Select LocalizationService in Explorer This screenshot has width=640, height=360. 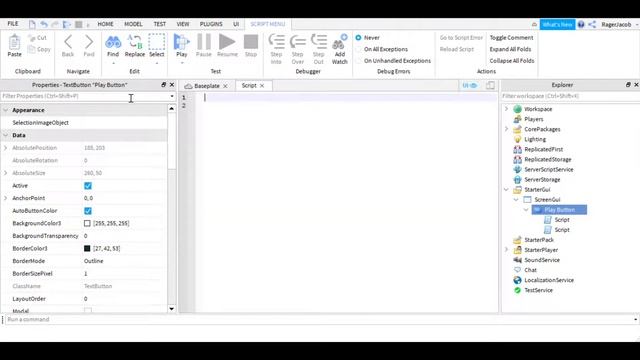click(549, 280)
